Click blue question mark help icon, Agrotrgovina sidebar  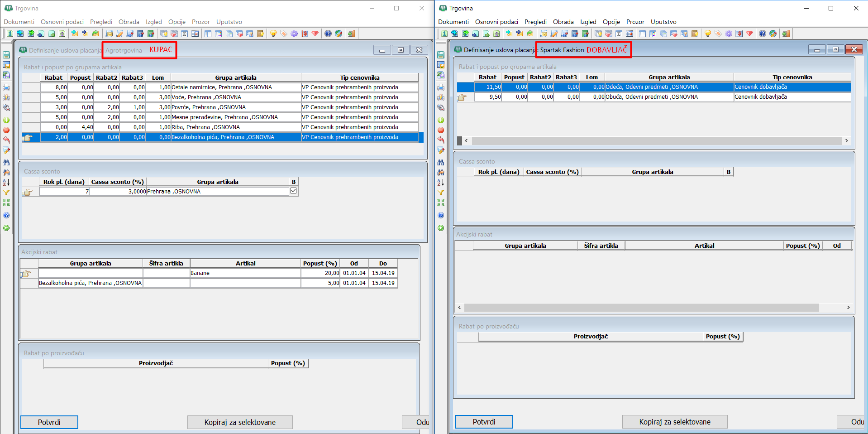click(x=6, y=215)
